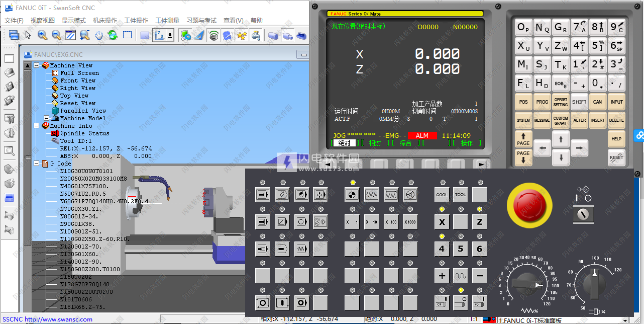
Task: Select the X 1 increment button
Action: 353,221
